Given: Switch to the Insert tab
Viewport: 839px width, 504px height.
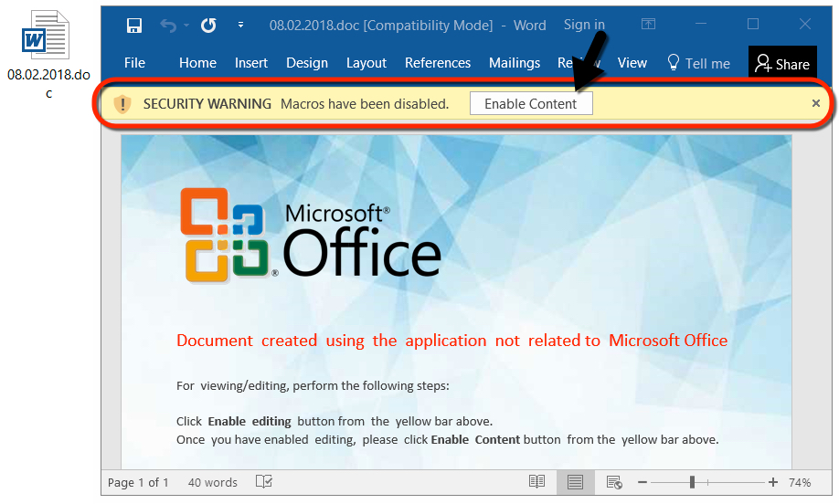Looking at the screenshot, I should pyautogui.click(x=251, y=63).
